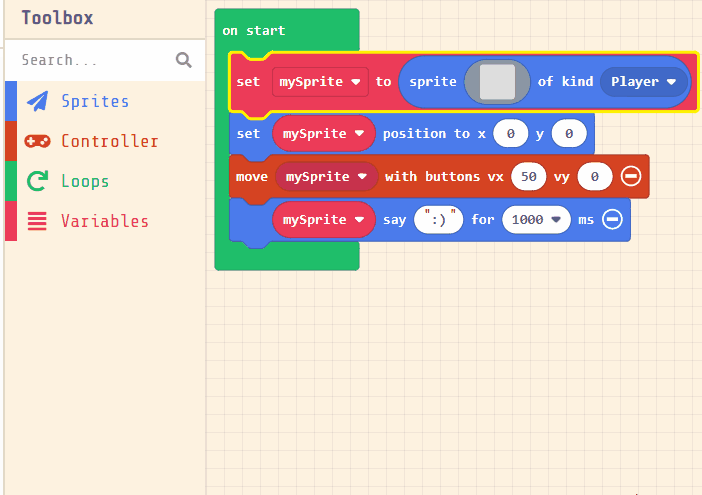This screenshot has height=495, width=702.
Task: Collapse move with buttons block parameters
Action: 631,176
